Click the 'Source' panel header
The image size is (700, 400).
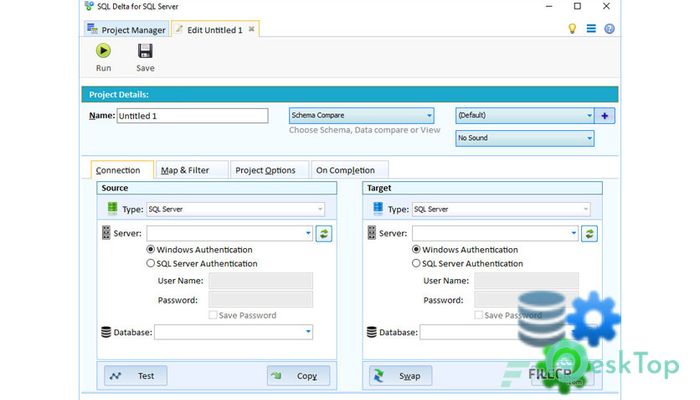tap(217, 188)
